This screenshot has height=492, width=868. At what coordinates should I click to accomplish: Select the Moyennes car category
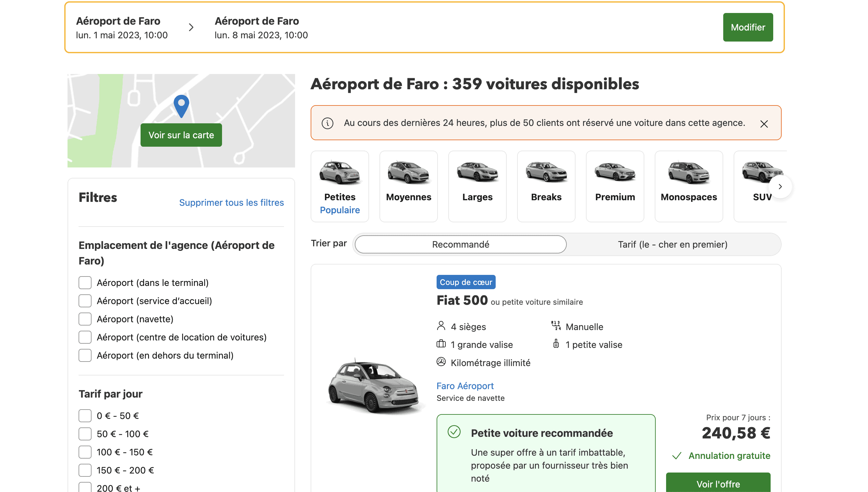pyautogui.click(x=408, y=186)
